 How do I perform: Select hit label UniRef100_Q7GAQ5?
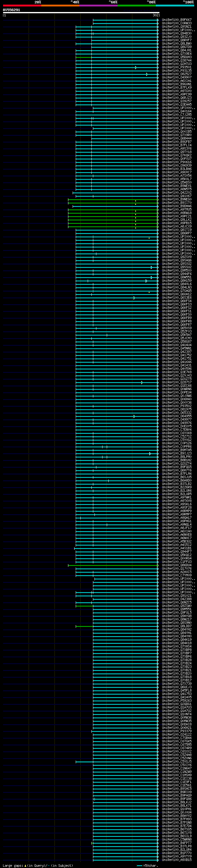tap(177, 291)
